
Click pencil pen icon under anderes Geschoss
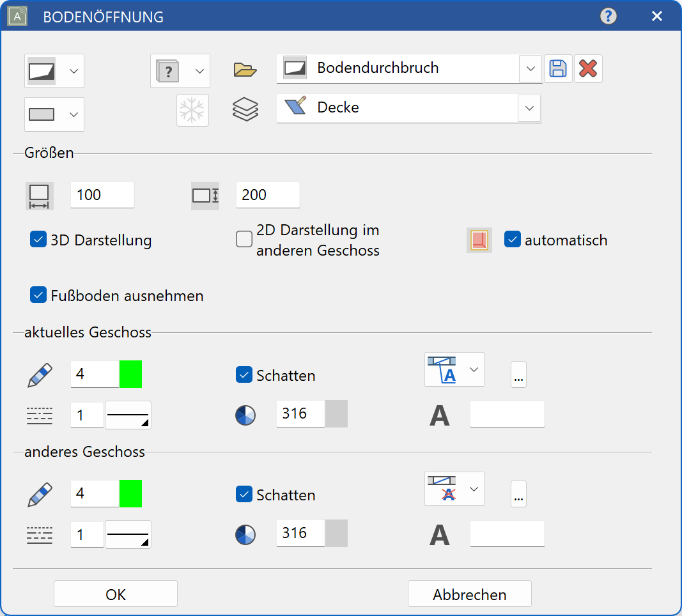click(40, 495)
